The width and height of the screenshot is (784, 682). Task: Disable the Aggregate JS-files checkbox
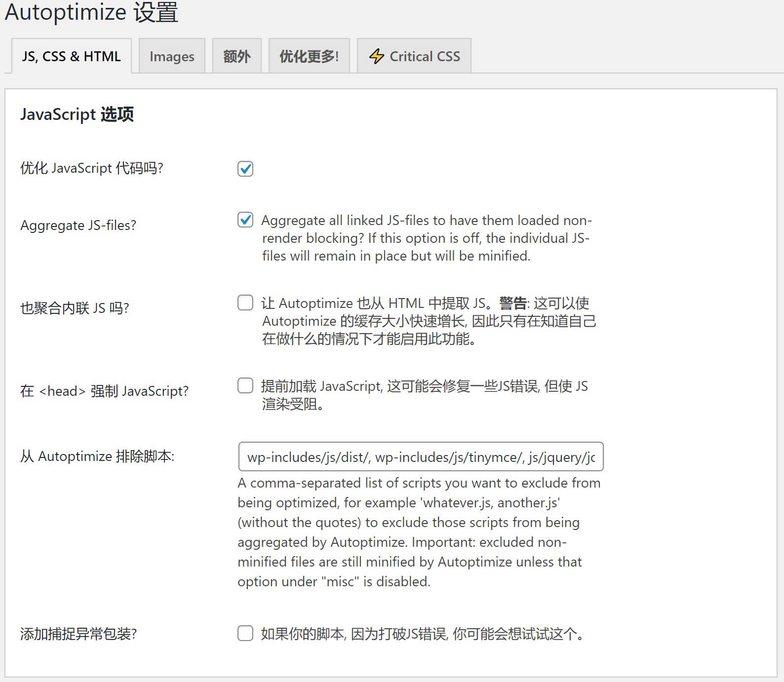tap(245, 220)
